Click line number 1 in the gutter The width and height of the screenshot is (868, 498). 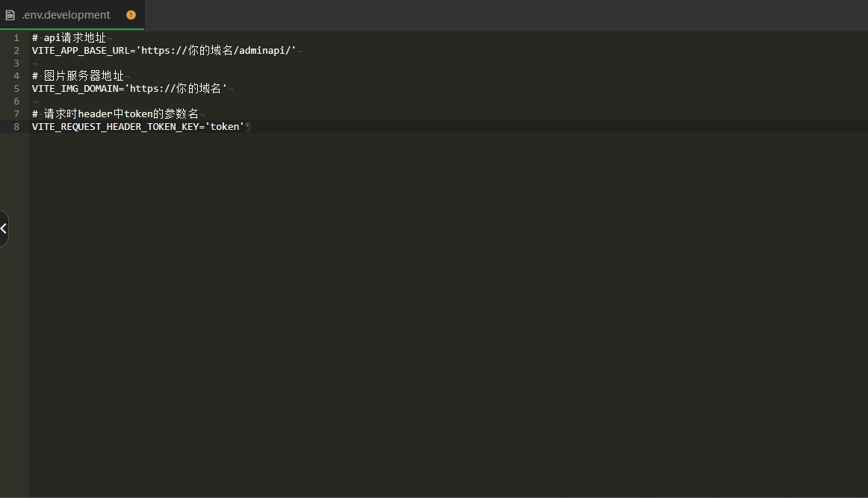point(16,38)
